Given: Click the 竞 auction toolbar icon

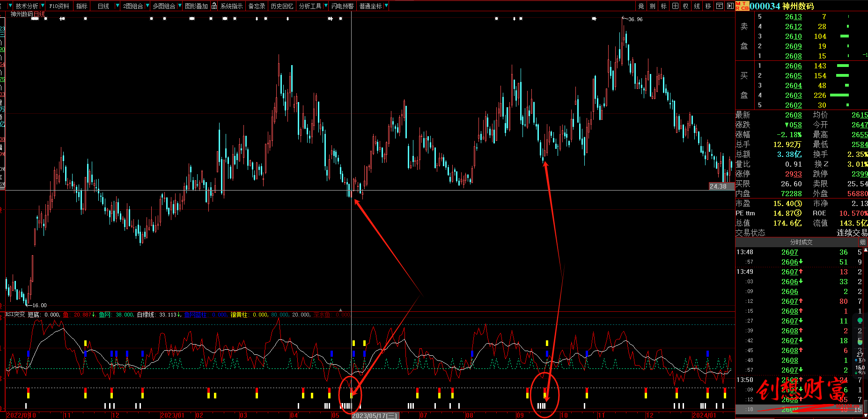Looking at the screenshot, I should (641, 6).
